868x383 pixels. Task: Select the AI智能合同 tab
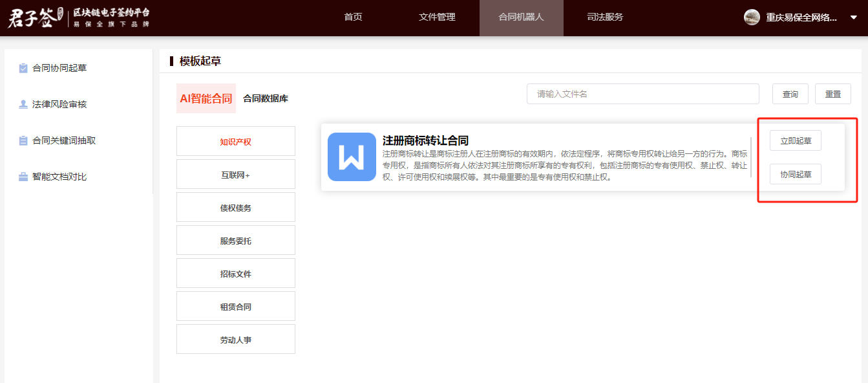pos(206,98)
